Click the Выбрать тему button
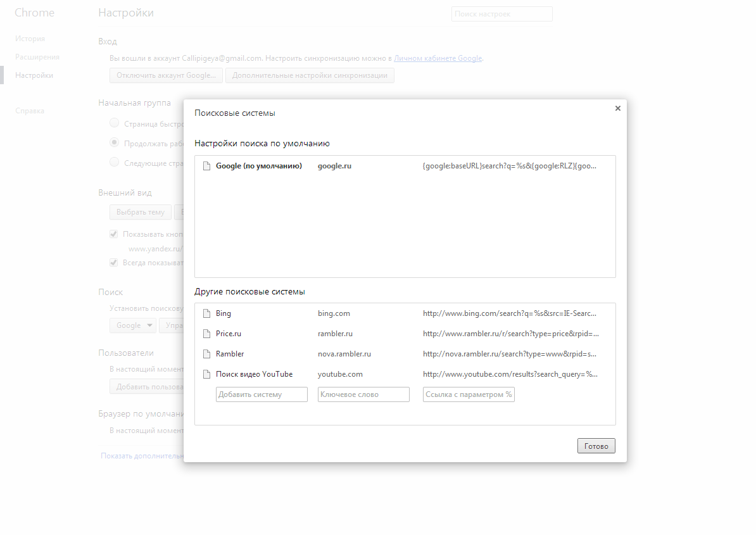Image resolution: width=756 pixels, height=535 pixels. pyautogui.click(x=141, y=212)
